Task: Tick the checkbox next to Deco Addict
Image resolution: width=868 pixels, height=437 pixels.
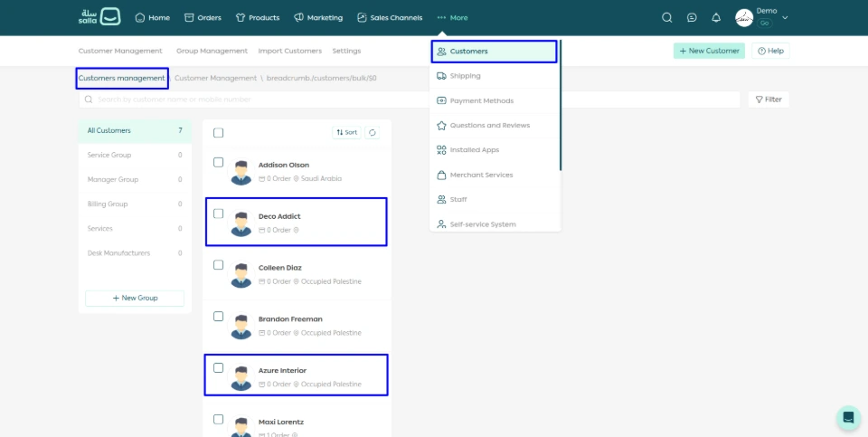Action: pos(218,214)
